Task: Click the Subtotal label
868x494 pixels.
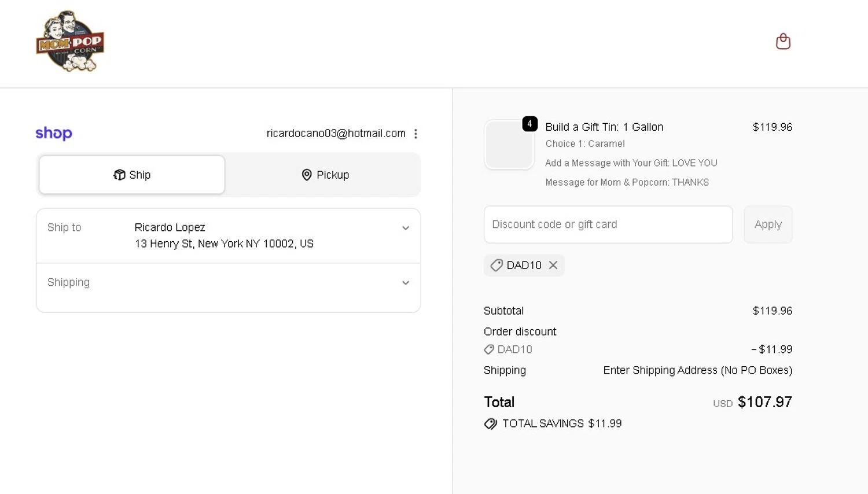Action: pyautogui.click(x=503, y=311)
